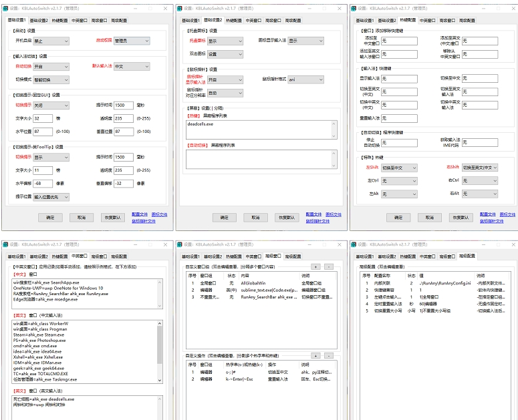Viewport: 518px width, 420px height.
Task: Click the minus button for the 自定义操作 list
Action: 330,355
